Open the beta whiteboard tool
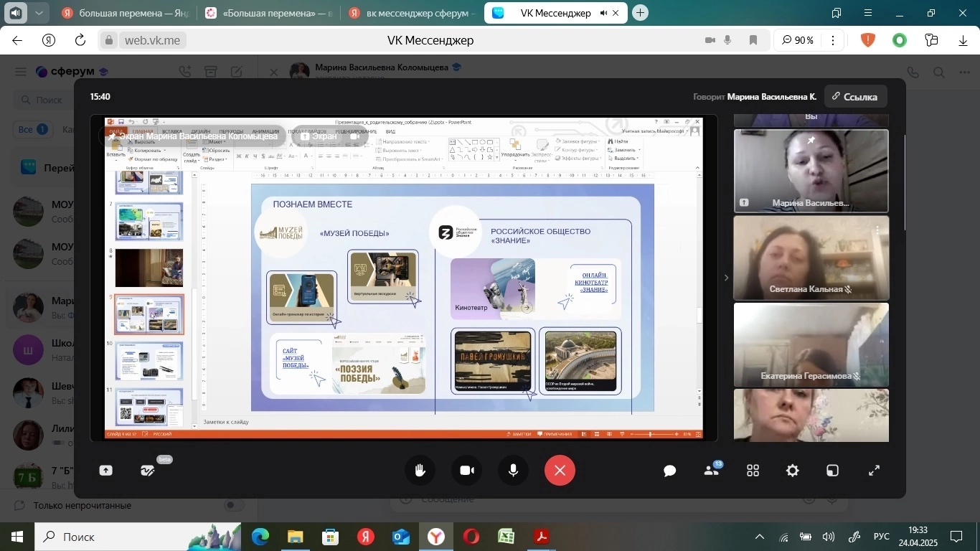 (x=148, y=471)
